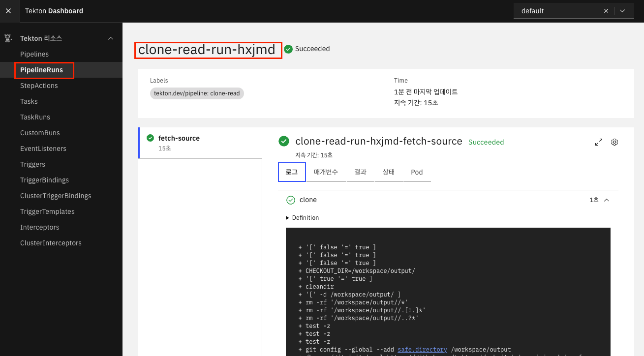Go to Triggers page
Image resolution: width=644 pixels, height=356 pixels.
[x=32, y=164]
